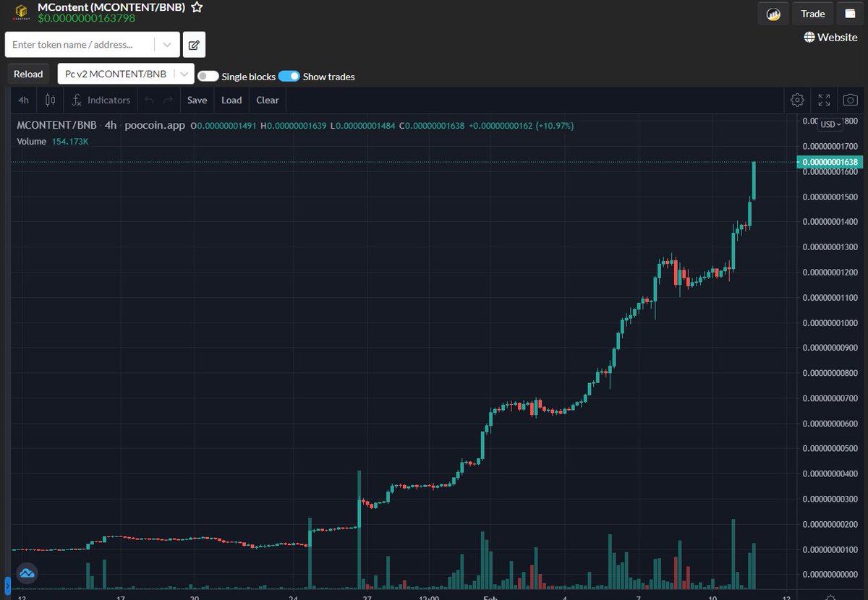Open the token Website link

tap(830, 37)
